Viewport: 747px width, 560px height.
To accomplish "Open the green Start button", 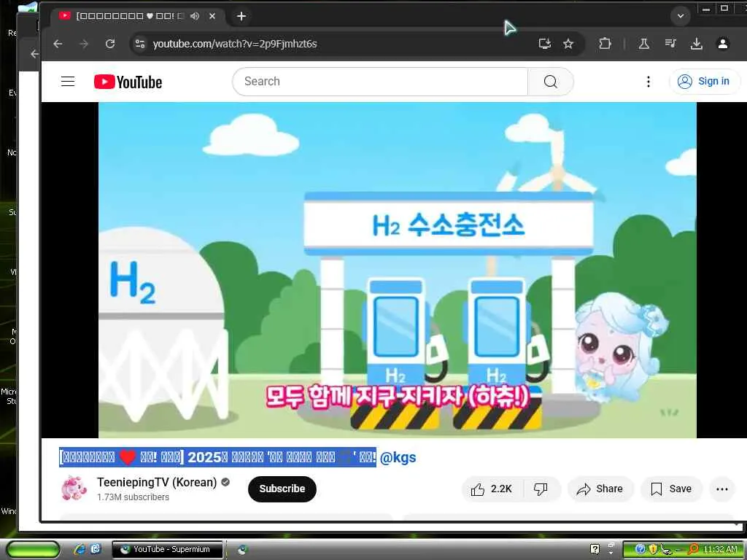I will point(34,550).
